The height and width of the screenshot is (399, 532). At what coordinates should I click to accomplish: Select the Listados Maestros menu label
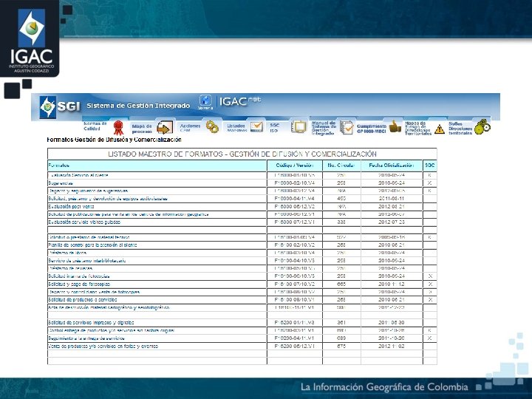(236, 128)
